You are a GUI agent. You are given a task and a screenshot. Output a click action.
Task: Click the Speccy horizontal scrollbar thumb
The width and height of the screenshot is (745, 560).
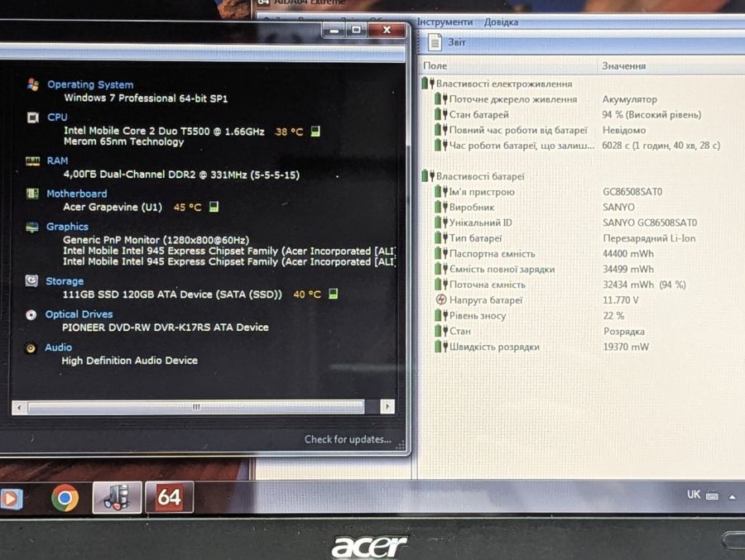(195, 407)
